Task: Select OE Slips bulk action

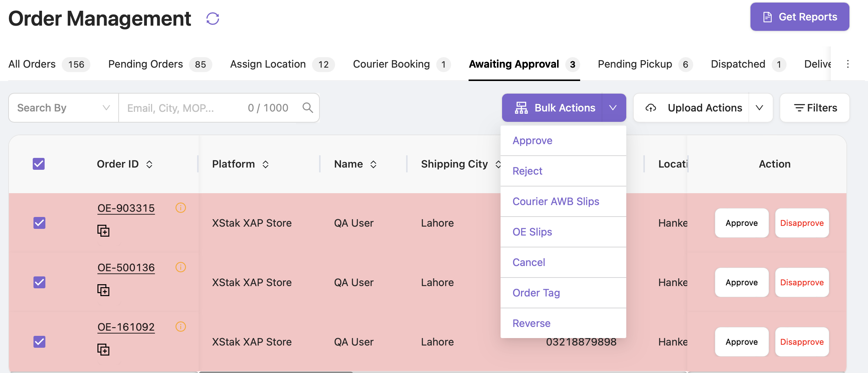Action: [x=563, y=232]
